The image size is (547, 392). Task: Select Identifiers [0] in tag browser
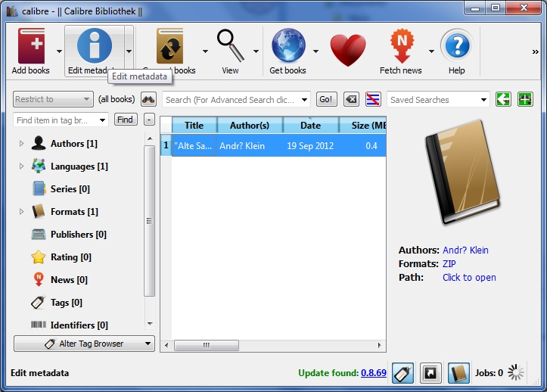79,325
